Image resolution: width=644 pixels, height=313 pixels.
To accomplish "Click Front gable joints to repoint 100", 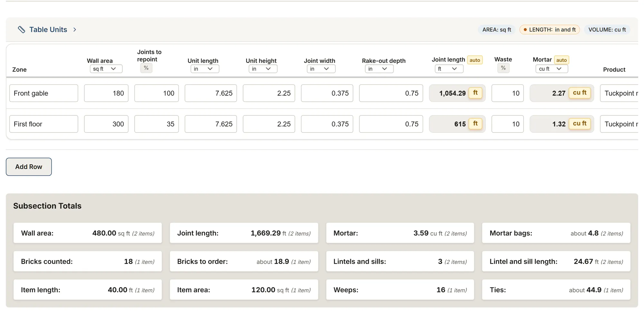I will click(156, 93).
